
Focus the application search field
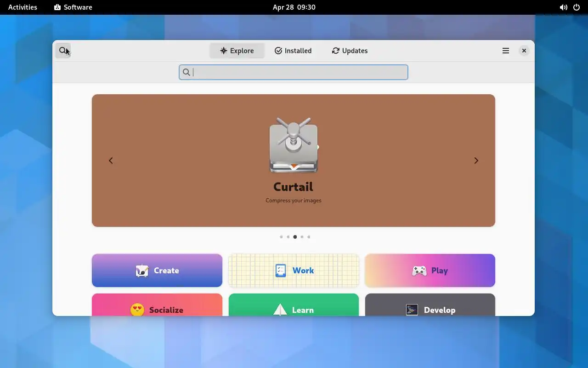[x=294, y=72]
